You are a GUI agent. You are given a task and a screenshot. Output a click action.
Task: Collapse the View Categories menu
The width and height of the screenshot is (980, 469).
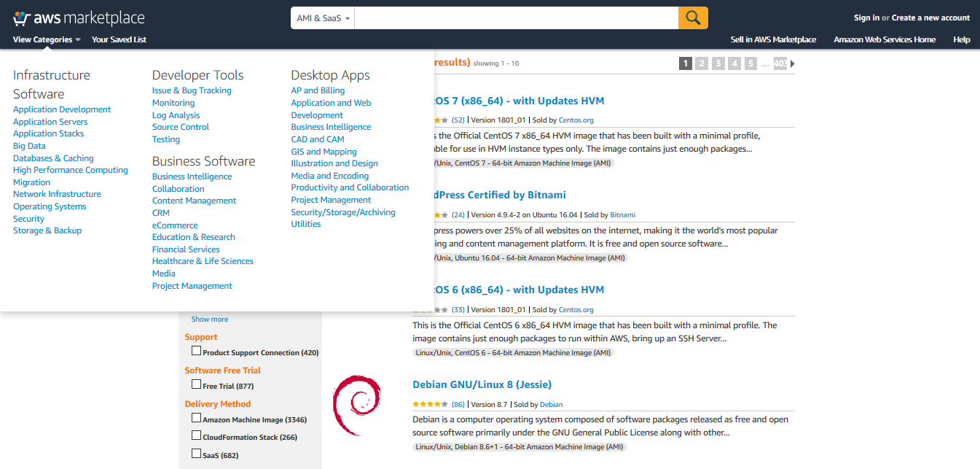[47, 39]
